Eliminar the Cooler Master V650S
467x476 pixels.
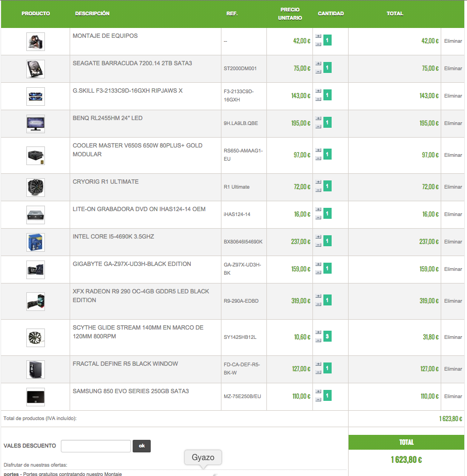tap(453, 155)
